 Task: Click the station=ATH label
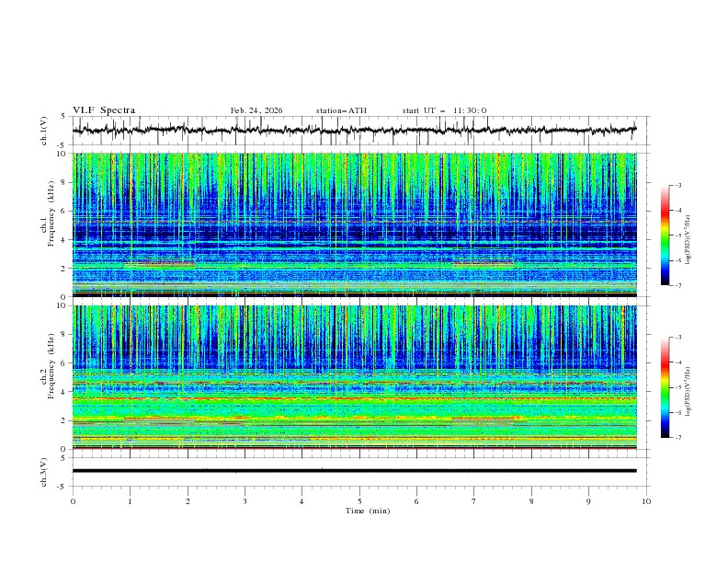click(x=341, y=110)
